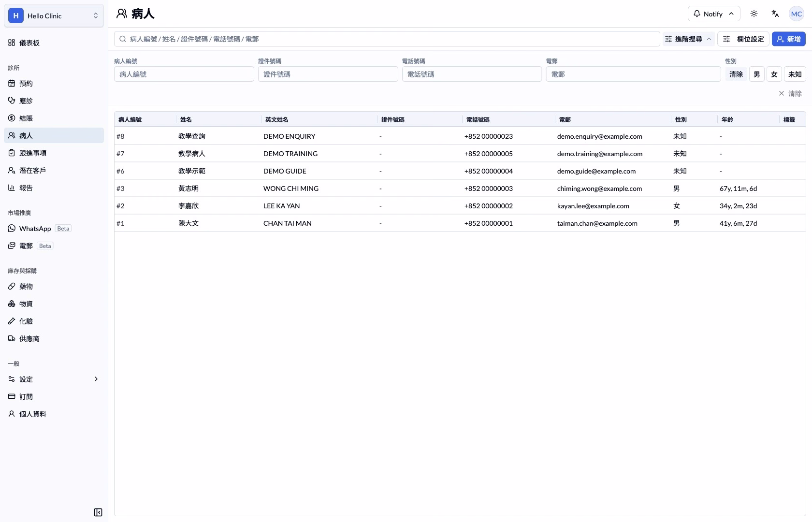Focus the 病人編號 filter field
This screenshot has height=522, width=812.
(x=184, y=74)
